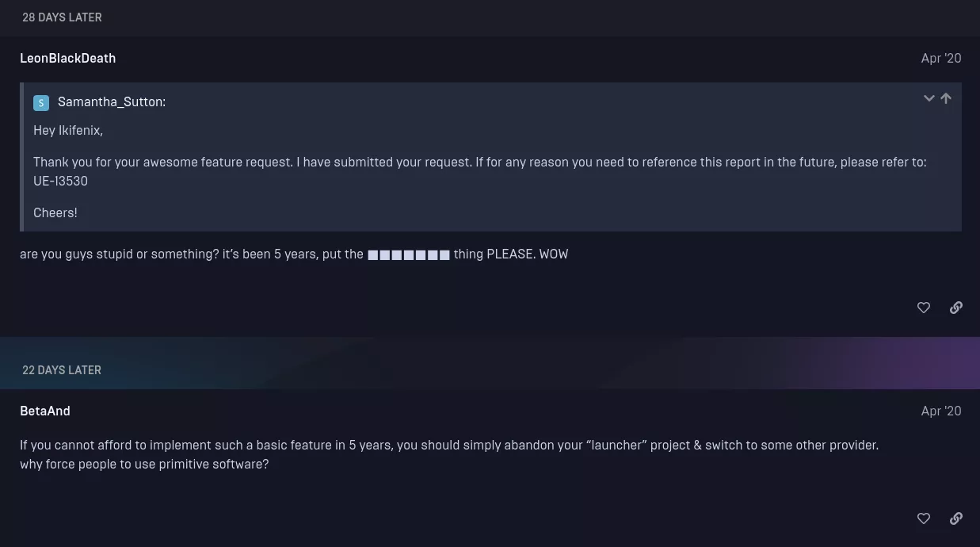980x547 pixels.
Task: Open BetaAnd's user profile
Action: [x=45, y=411]
